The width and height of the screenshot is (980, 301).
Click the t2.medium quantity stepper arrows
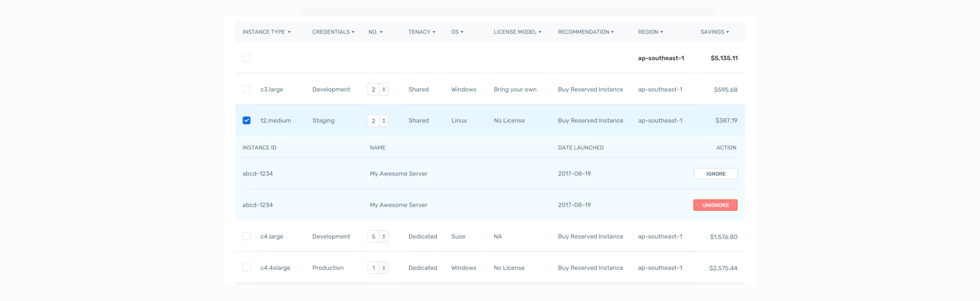[x=384, y=121]
